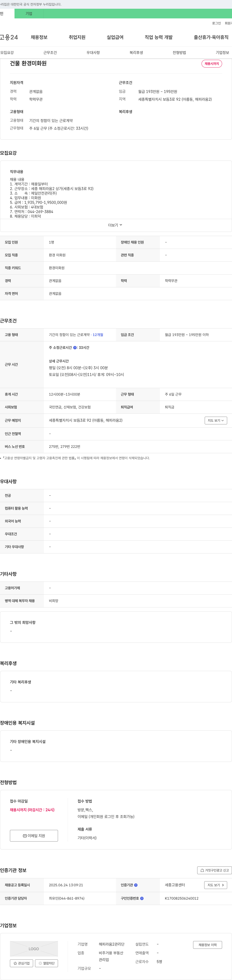Click bus routes 275번, 279번 222번
This screenshot has height=980, width=232.
(65, 447)
